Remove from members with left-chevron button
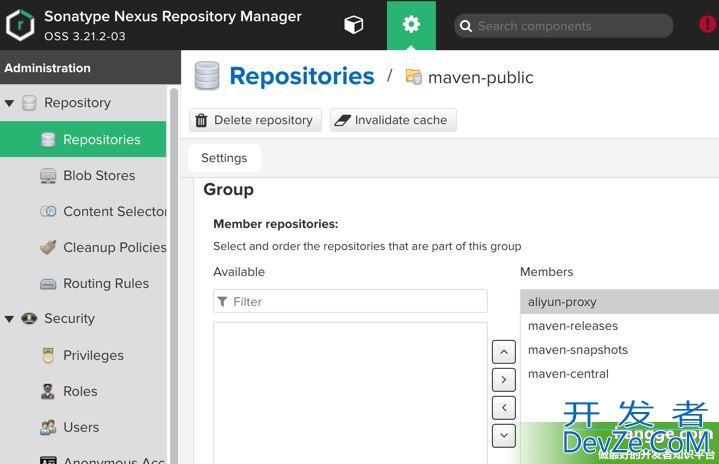The width and height of the screenshot is (719, 464). coord(504,408)
